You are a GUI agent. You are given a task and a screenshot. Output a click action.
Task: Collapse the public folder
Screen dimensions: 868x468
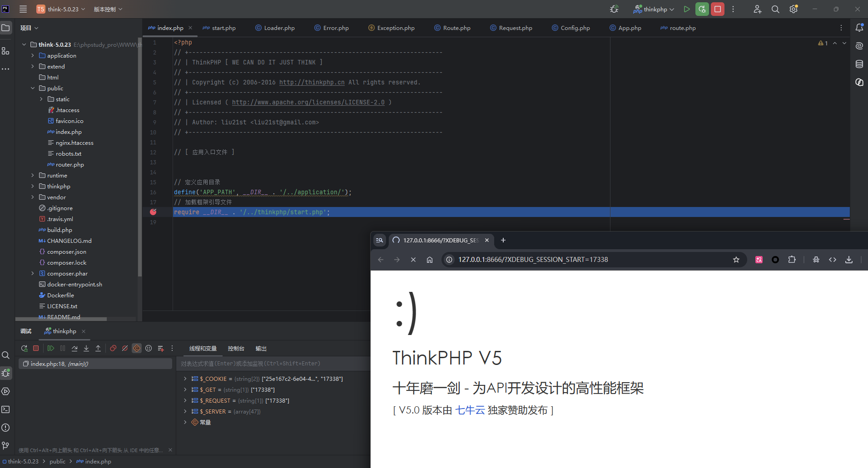pos(33,88)
